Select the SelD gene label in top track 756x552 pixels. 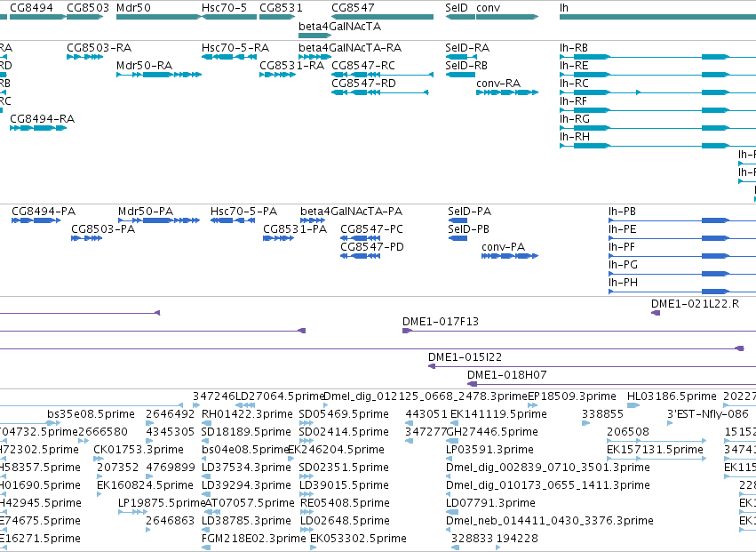click(x=457, y=8)
